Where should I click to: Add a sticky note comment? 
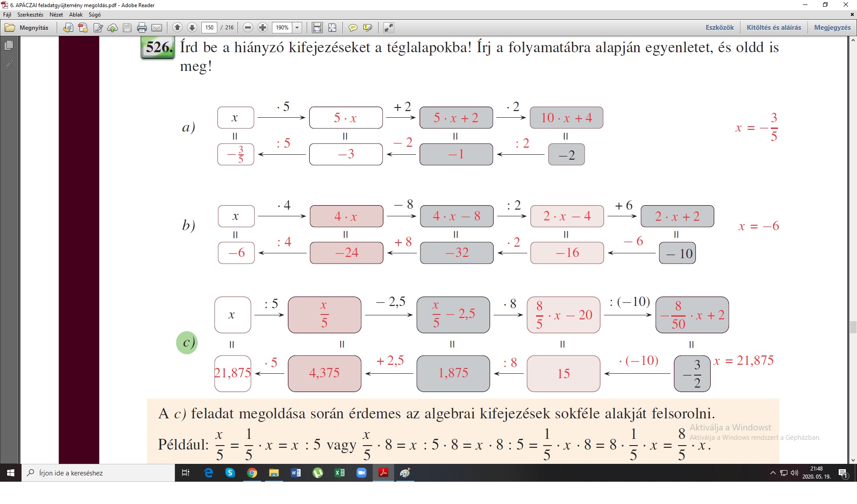point(353,28)
